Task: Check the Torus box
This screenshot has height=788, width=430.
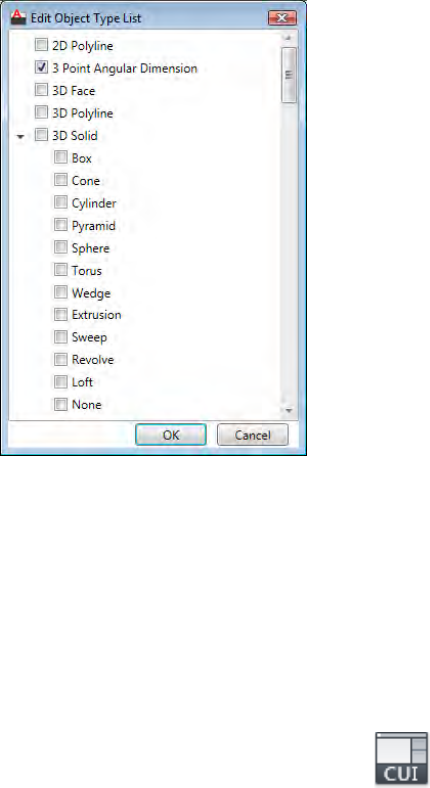Action: coord(61,270)
